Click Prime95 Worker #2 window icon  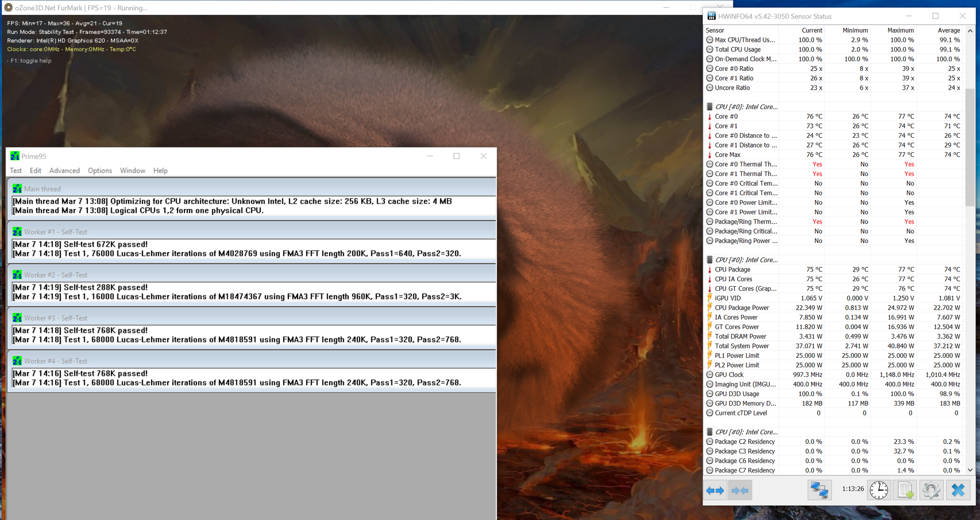(x=17, y=275)
